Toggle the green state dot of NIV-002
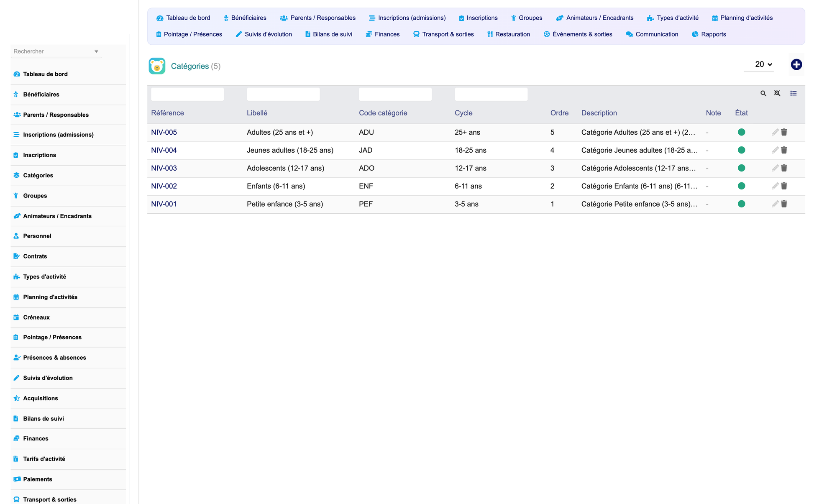 741,186
